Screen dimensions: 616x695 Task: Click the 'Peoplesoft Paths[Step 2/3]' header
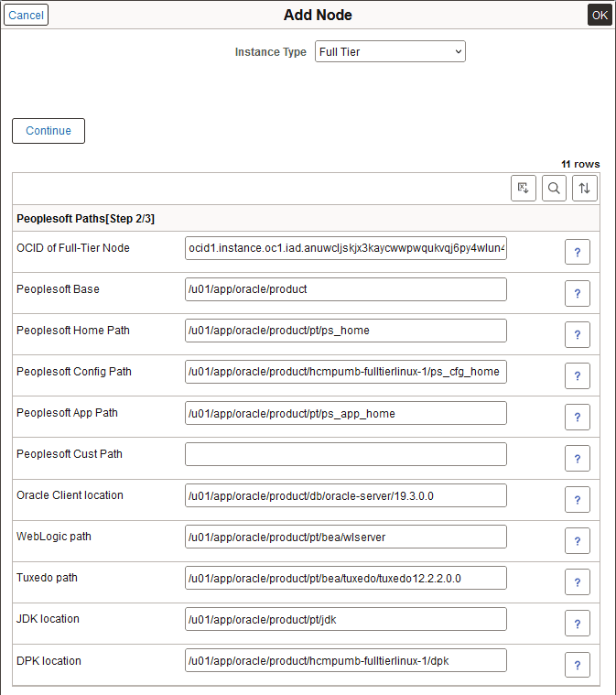click(85, 219)
